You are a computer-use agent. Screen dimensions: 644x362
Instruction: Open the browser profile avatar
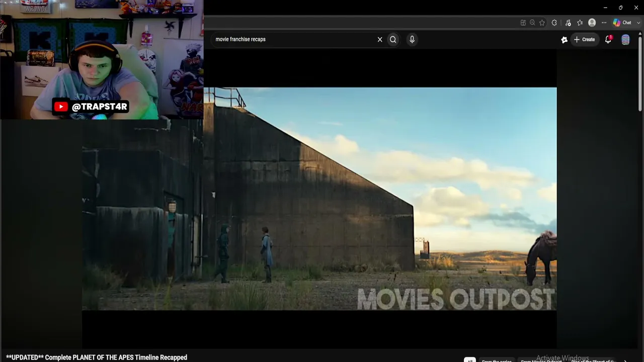click(x=592, y=23)
